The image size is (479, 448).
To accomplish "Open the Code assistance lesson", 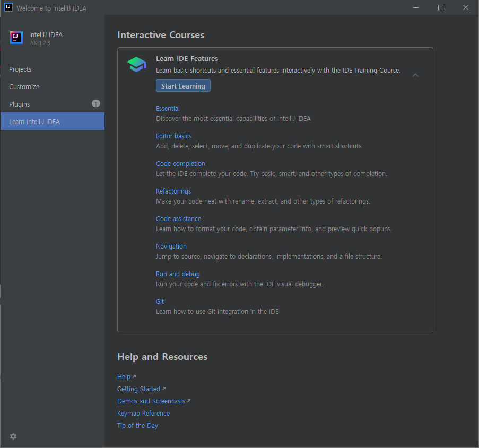I will click(178, 219).
